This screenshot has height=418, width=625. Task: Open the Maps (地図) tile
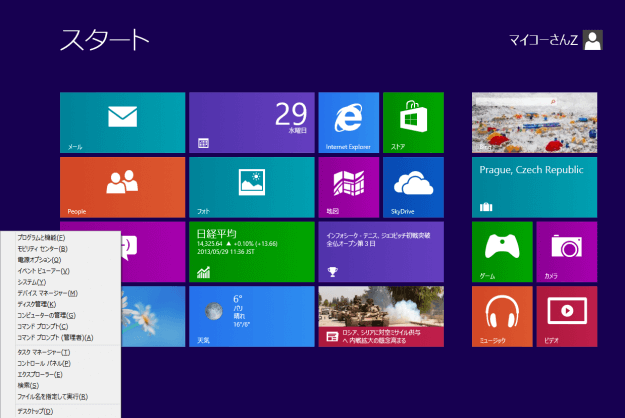tap(349, 186)
